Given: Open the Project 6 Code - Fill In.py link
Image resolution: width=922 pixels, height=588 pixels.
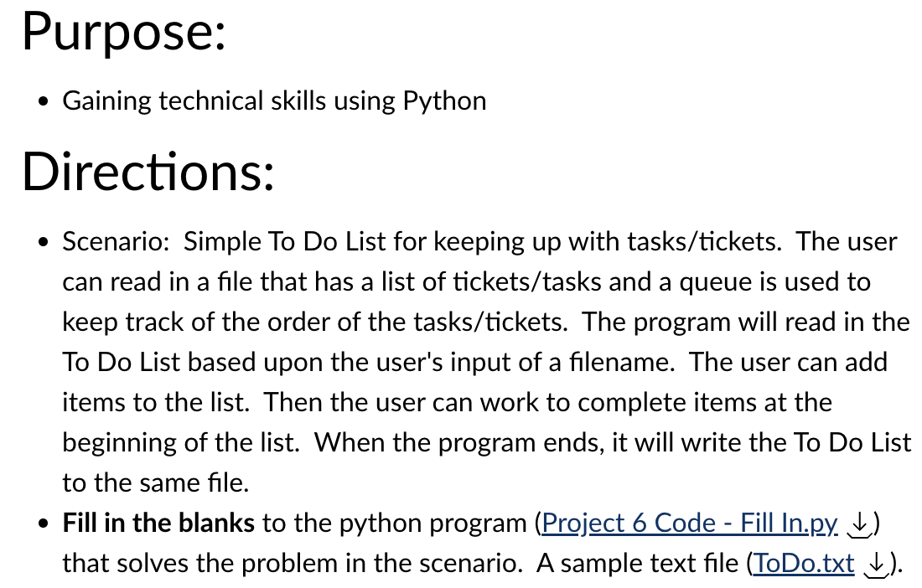Looking at the screenshot, I should pyautogui.click(x=689, y=523).
